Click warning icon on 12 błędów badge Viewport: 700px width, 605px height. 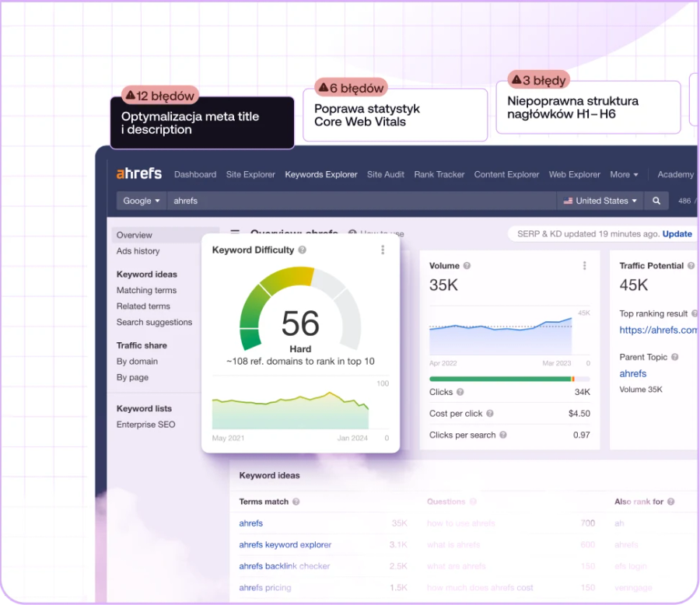[131, 95]
